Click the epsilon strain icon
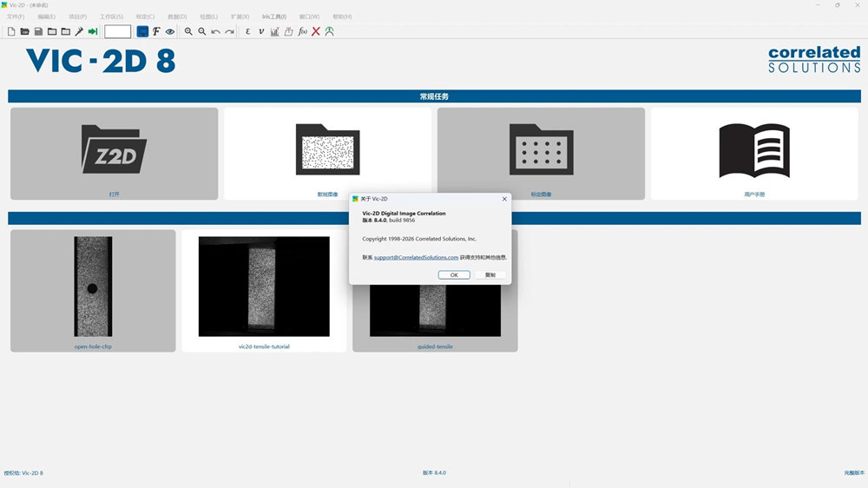This screenshot has height=488, width=868. (x=248, y=31)
